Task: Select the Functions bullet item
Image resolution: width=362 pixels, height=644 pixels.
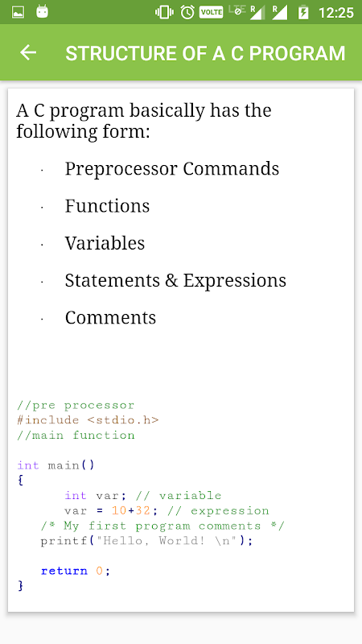Action: pos(107,206)
